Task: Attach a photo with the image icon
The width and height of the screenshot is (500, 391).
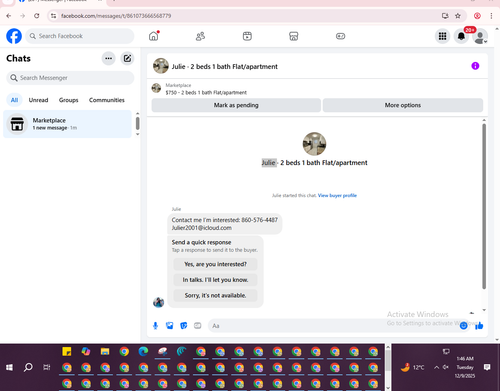Action: coord(169,326)
